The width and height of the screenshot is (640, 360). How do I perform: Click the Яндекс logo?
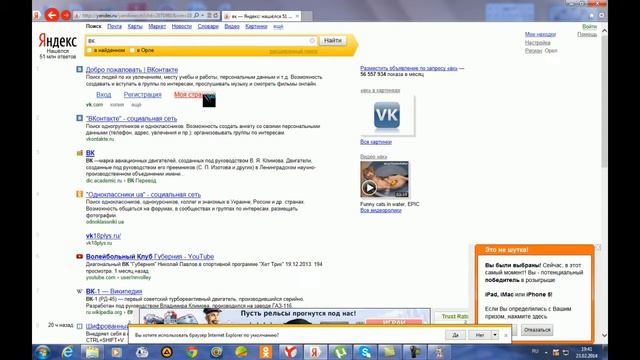click(x=58, y=41)
